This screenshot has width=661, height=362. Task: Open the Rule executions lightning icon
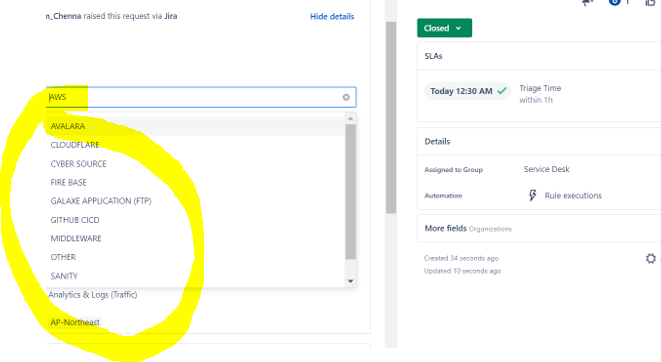pyautogui.click(x=532, y=195)
